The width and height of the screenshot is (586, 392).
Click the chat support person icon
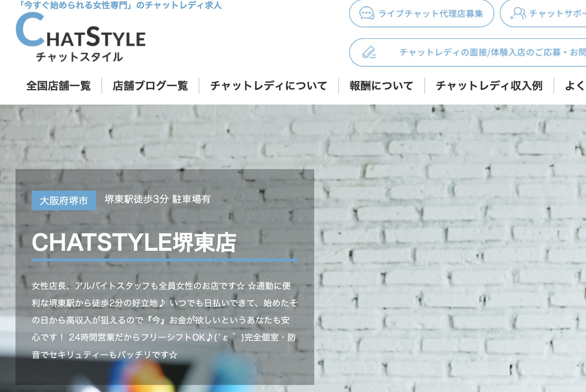tap(518, 13)
